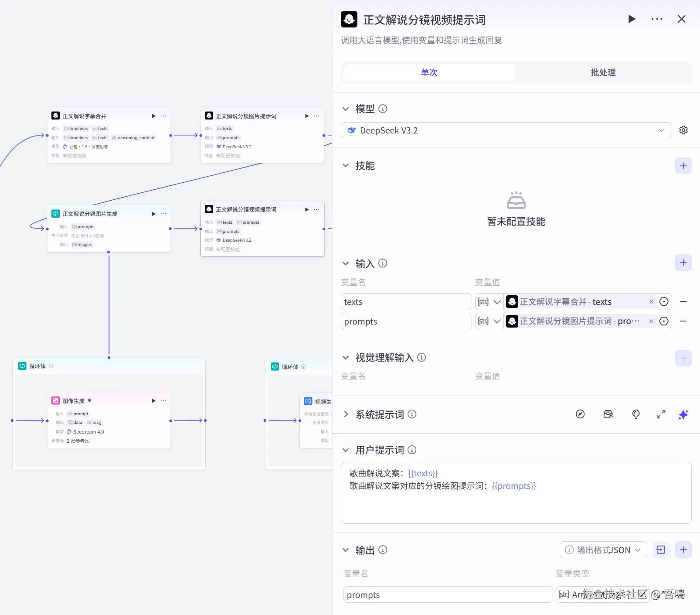Run the 正文解说分镜视频提示词 node from panel header
The width and height of the screenshot is (700, 615).
pos(632,19)
